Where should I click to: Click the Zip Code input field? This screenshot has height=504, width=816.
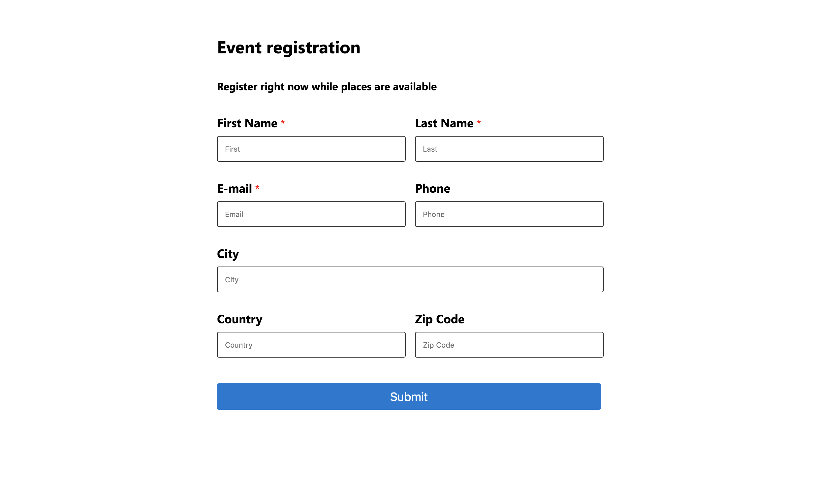tap(509, 345)
